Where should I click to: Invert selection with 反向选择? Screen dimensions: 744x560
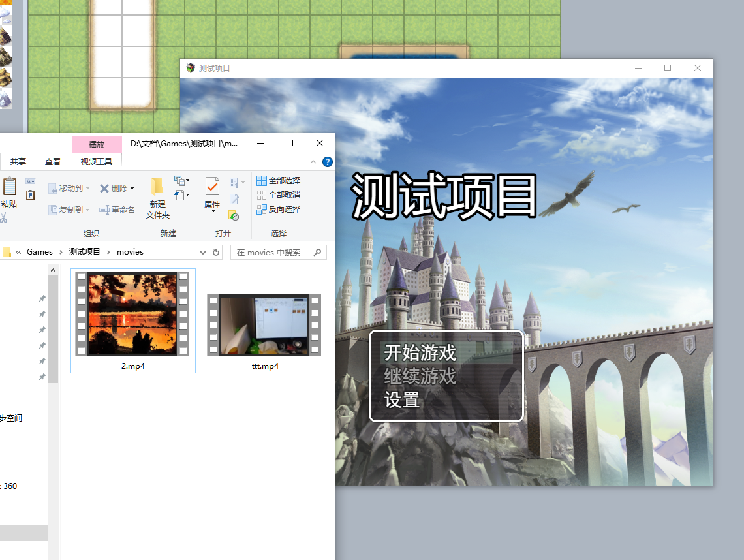point(278,210)
